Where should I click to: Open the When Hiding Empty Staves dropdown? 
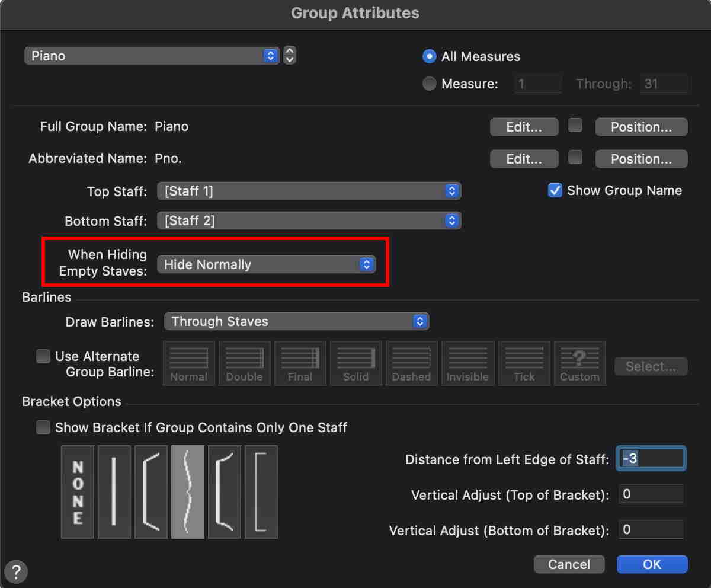click(x=266, y=264)
